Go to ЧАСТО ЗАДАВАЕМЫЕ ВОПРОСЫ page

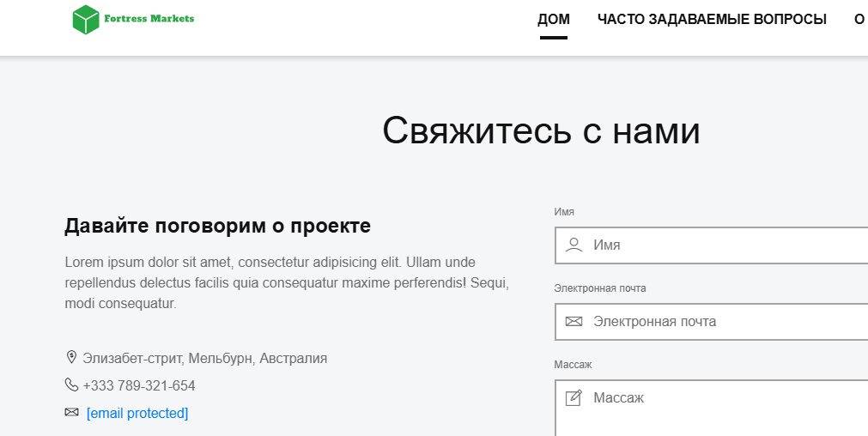click(712, 20)
